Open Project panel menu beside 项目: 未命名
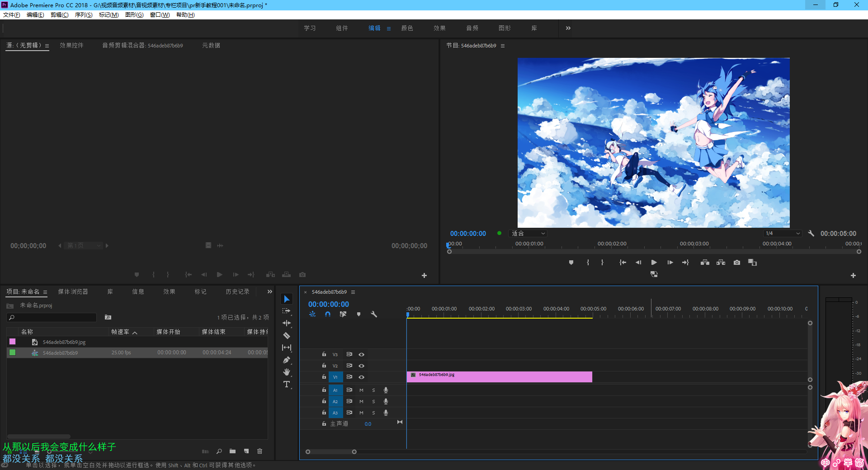This screenshot has width=868, height=470. point(45,292)
